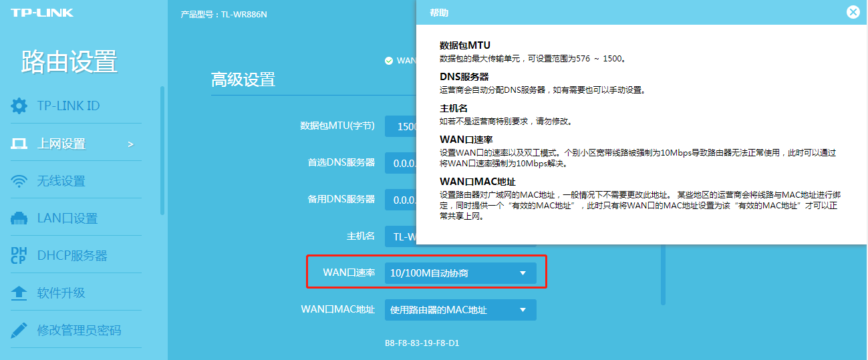This screenshot has height=360, width=868.
Task: Close the 帮助 help panel
Action: click(x=853, y=12)
